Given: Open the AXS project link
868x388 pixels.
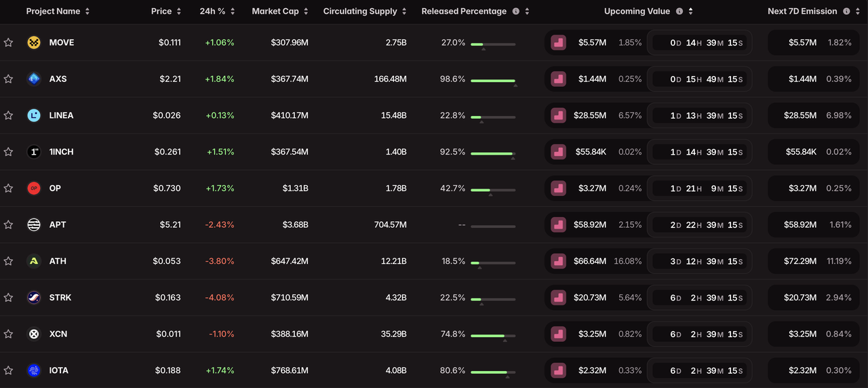Looking at the screenshot, I should tap(58, 79).
